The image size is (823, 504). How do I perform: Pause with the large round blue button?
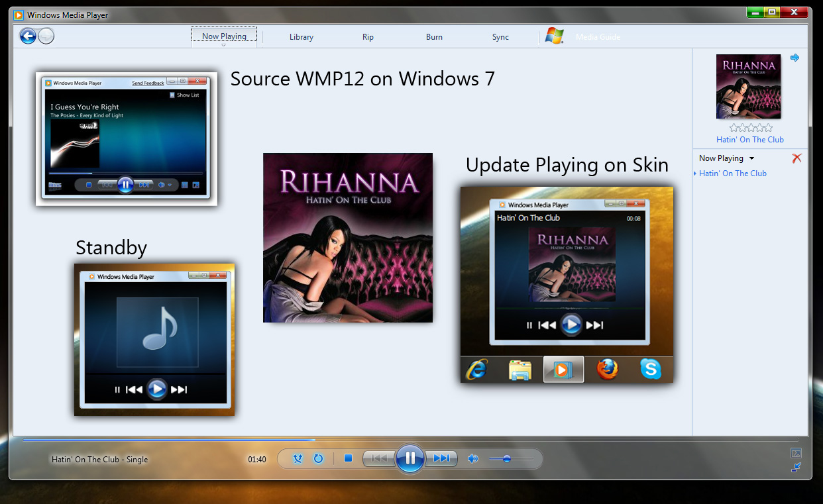click(410, 458)
